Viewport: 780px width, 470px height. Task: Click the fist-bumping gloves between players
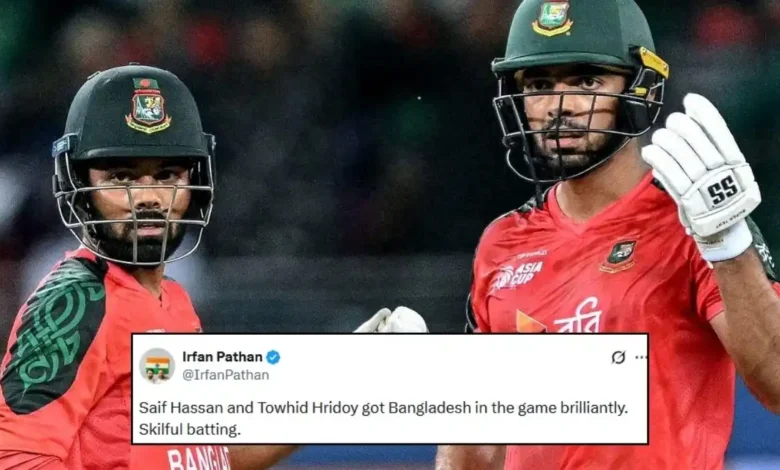click(x=391, y=320)
